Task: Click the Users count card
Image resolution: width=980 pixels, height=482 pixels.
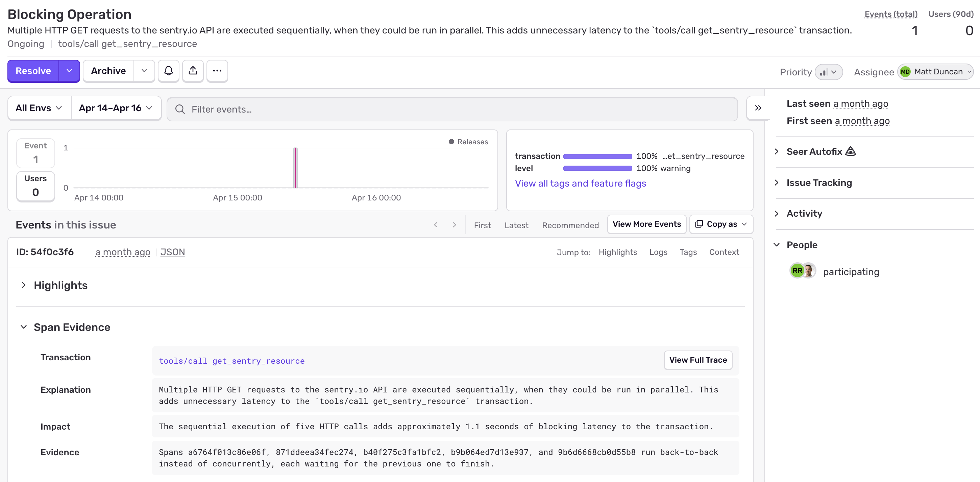Action: pos(35,186)
